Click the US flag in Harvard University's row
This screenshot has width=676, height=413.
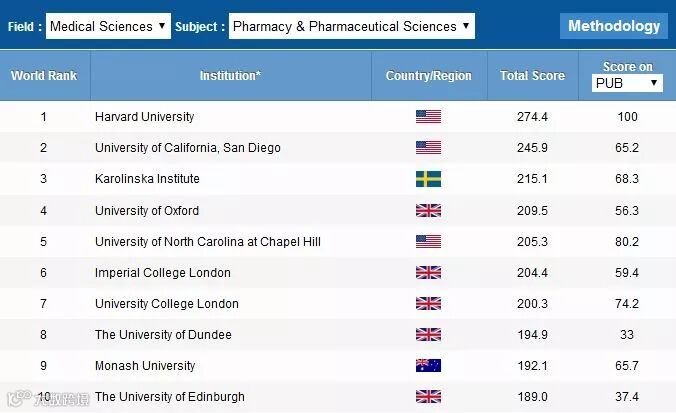[428, 117]
